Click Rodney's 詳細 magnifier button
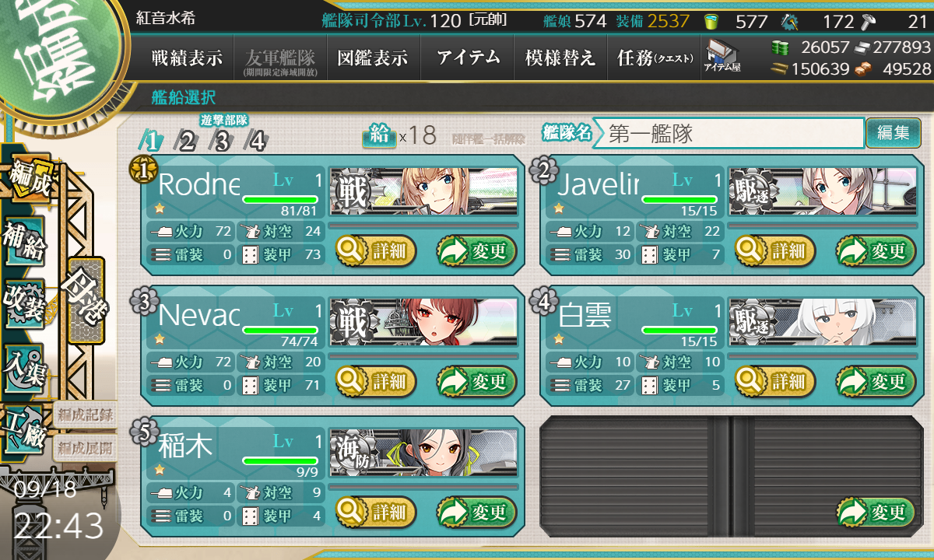The image size is (934, 560). pyautogui.click(x=377, y=251)
